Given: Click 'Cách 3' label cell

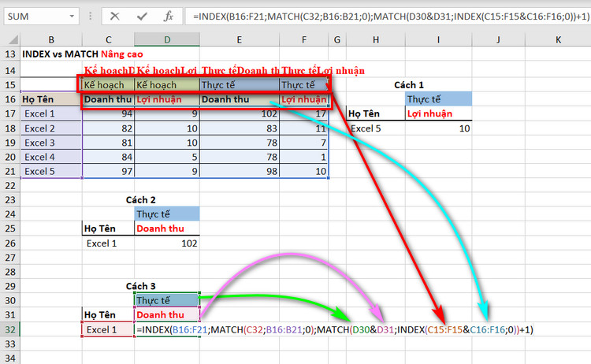Looking at the screenshot, I should (140, 286).
